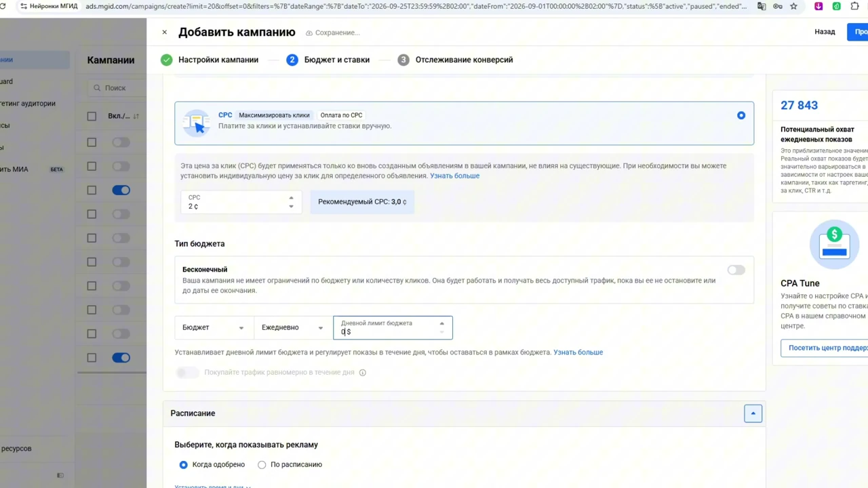Click the 27 843 potential reach value

[x=799, y=105]
